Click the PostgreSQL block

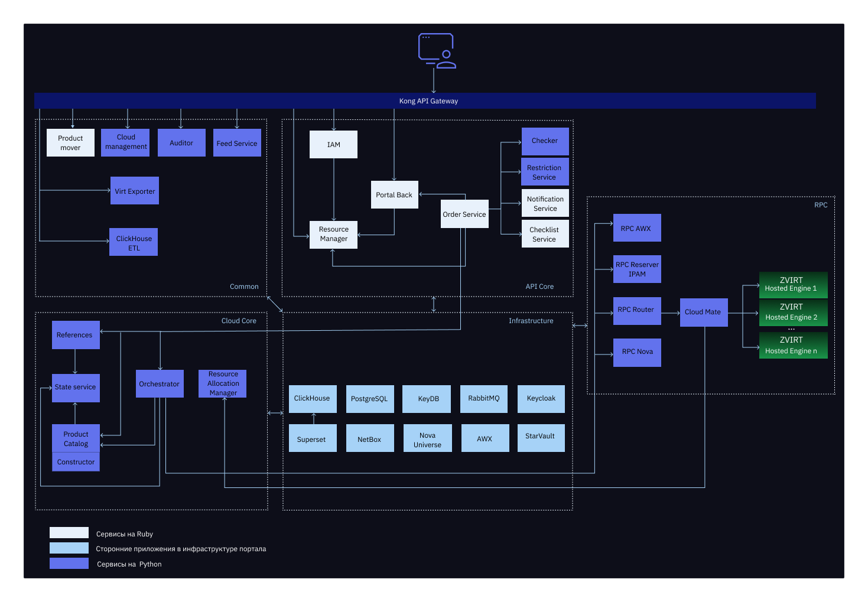point(370,399)
